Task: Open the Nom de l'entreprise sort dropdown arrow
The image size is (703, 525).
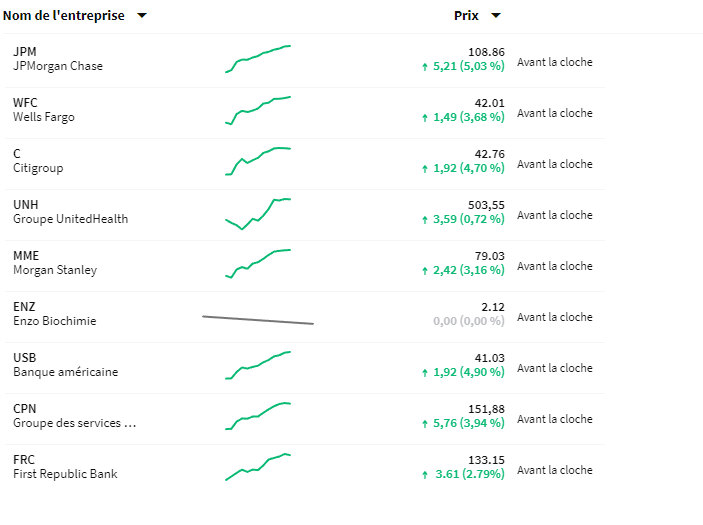Action: point(142,16)
